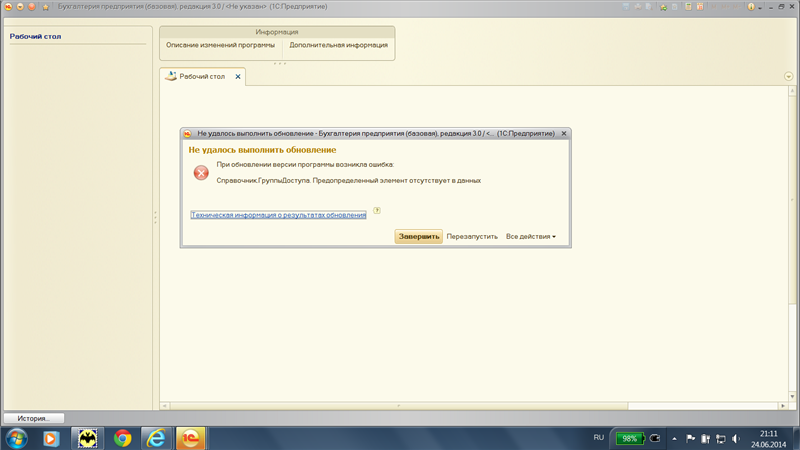
Task: Close the Рабочий стол tab
Action: pos(238,76)
